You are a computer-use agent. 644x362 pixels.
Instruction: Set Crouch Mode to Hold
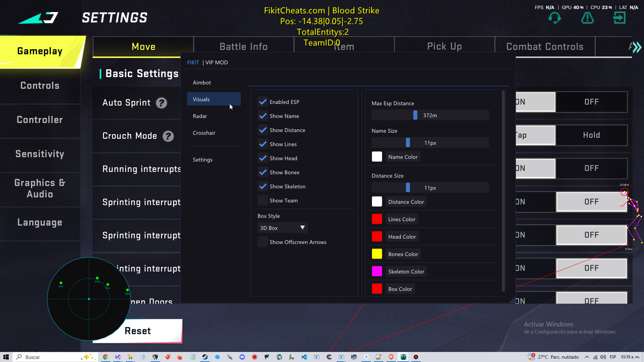pyautogui.click(x=591, y=135)
